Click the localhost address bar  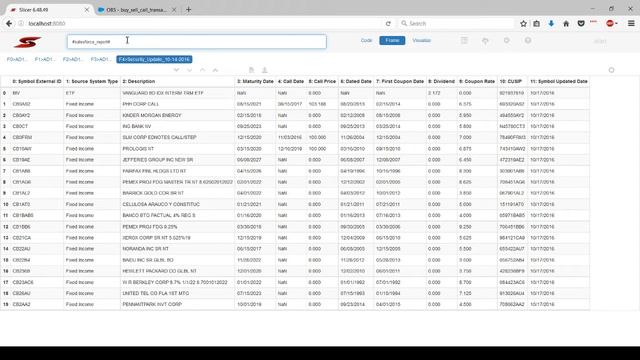[x=204, y=24]
